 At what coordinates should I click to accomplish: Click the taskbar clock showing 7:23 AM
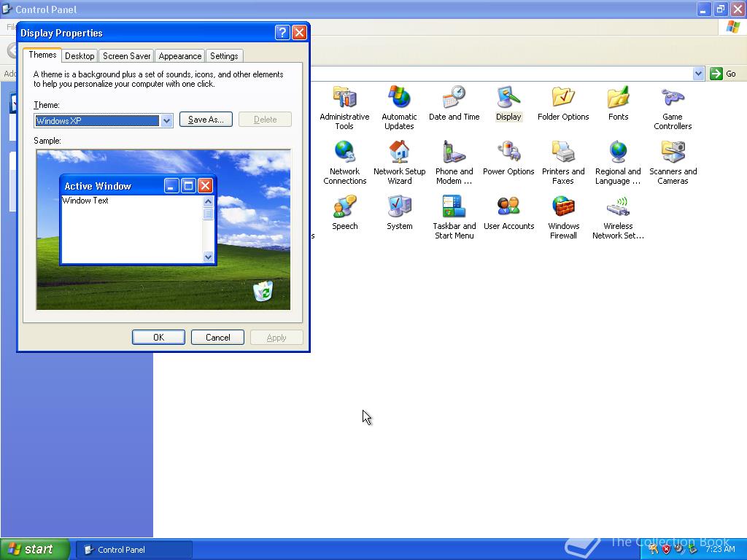pyautogui.click(x=720, y=549)
